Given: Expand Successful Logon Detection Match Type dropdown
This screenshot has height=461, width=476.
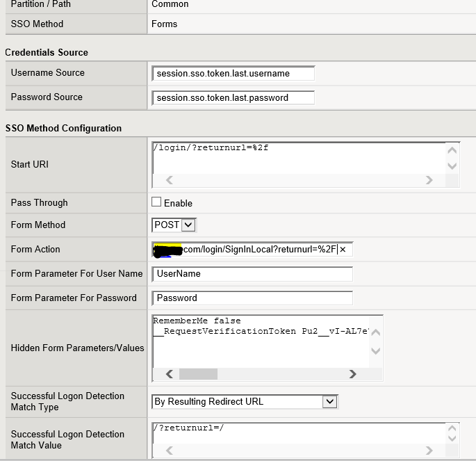Looking at the screenshot, I should (x=244, y=402).
